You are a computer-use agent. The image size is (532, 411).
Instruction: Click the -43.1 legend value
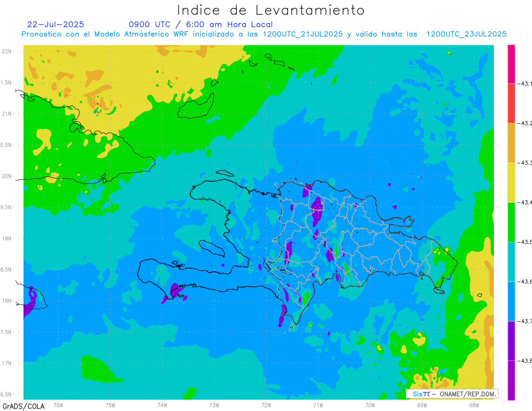525,83
